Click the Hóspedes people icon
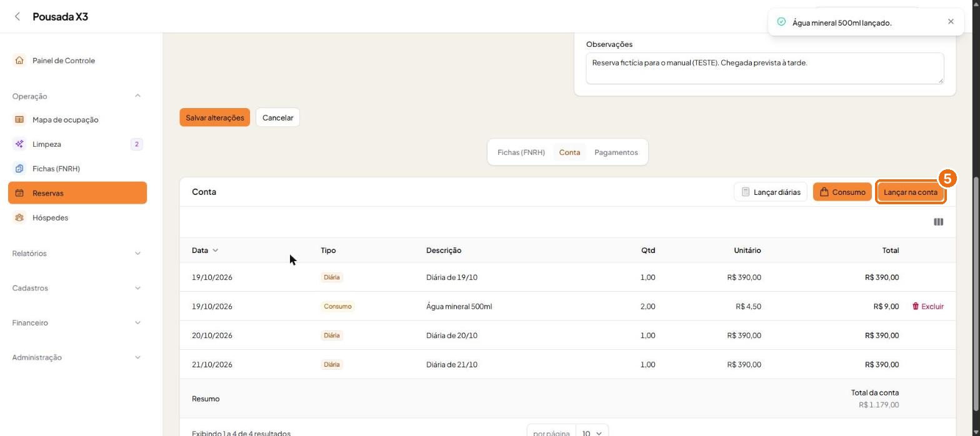980x436 pixels. coord(19,217)
